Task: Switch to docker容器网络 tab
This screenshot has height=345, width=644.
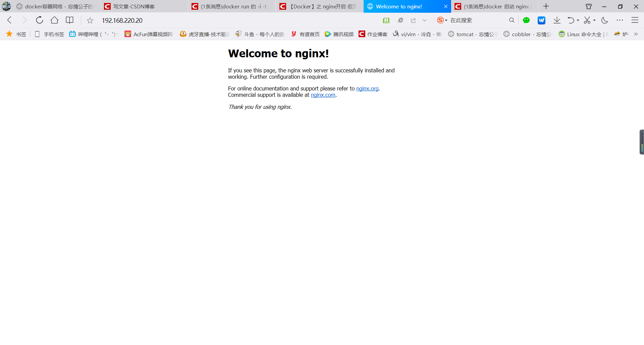Action: pyautogui.click(x=56, y=6)
